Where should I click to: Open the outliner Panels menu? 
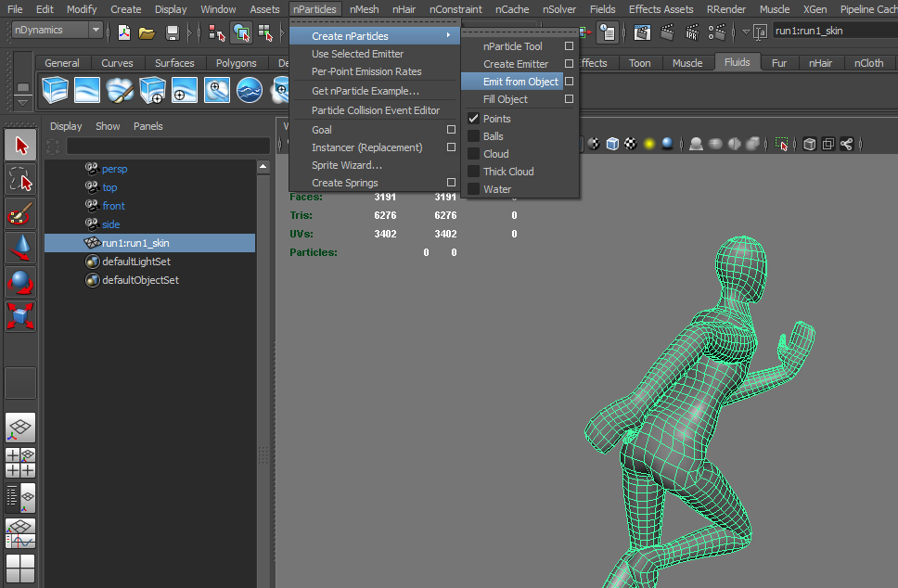tap(148, 126)
